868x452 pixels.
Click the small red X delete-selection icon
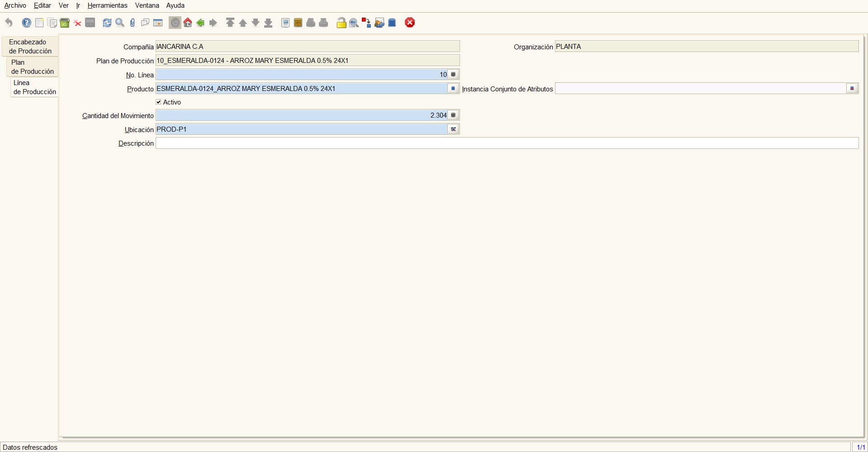pos(77,23)
